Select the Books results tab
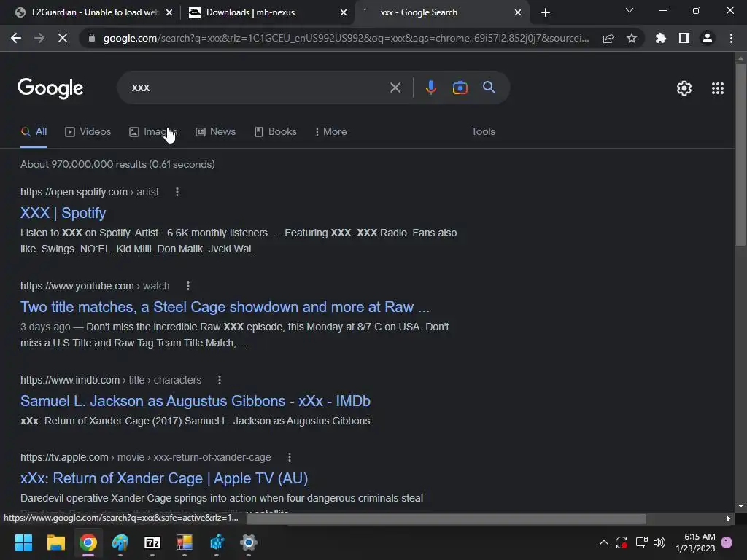Screen dimensions: 747x560 coord(275,131)
